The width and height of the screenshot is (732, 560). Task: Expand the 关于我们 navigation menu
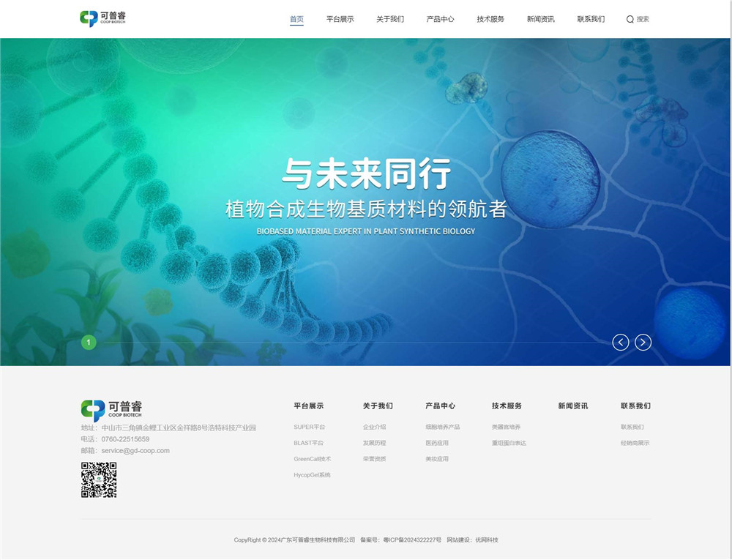pos(389,19)
